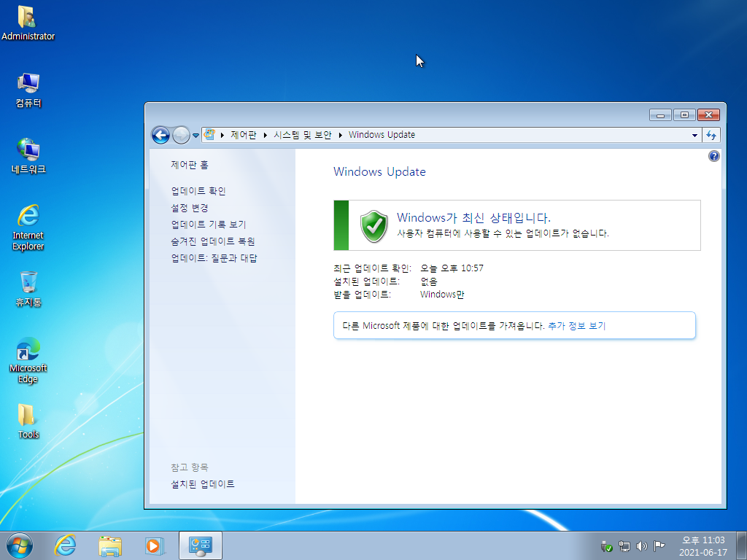Click the 'Windows만' value text
Screen dimensions: 747x560
click(x=442, y=295)
